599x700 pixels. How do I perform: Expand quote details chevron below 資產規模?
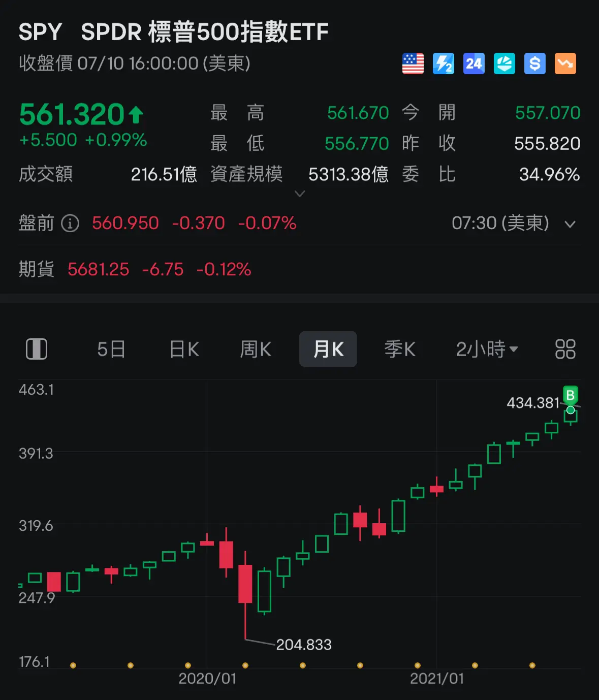coord(300,194)
